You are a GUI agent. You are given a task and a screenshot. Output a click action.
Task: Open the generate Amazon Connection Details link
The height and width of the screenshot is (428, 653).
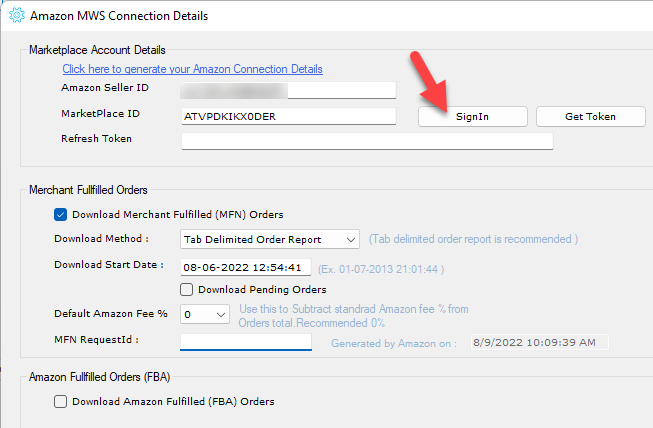click(192, 69)
